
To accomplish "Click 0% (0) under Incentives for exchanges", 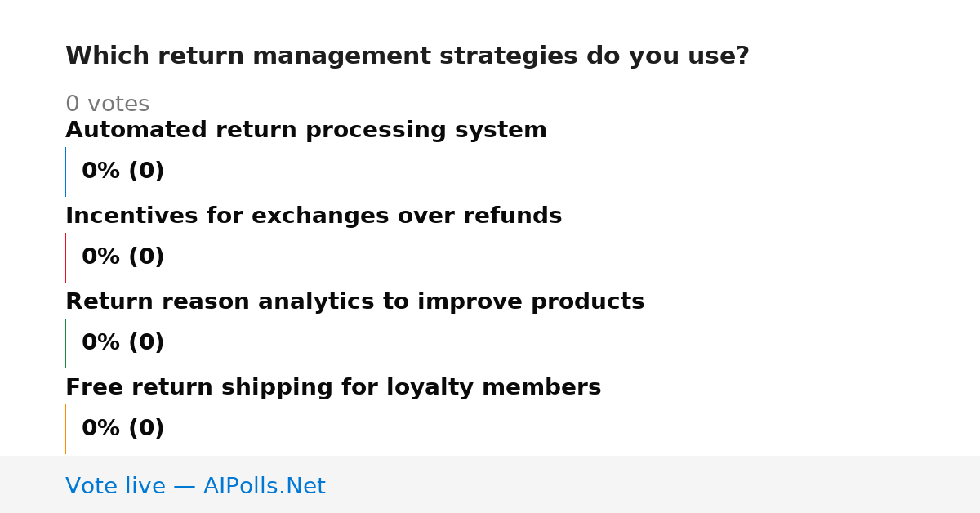I will point(123,257).
